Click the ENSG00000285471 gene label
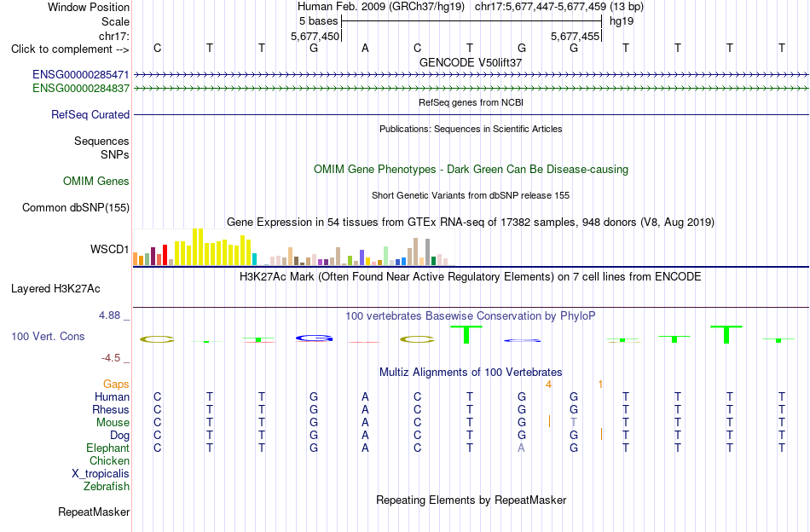Viewport: 810px width, 532px height. point(81,74)
